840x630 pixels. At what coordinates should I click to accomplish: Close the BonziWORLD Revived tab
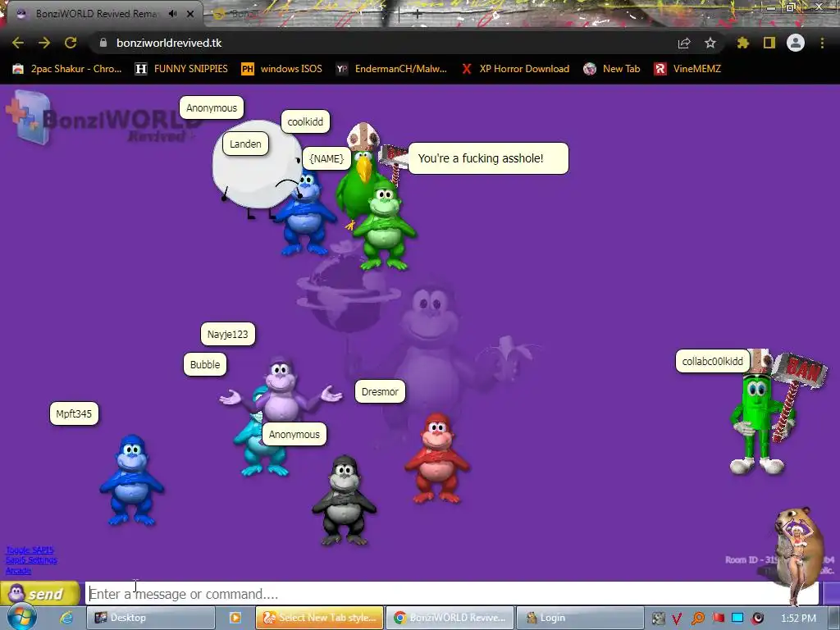[190, 14]
